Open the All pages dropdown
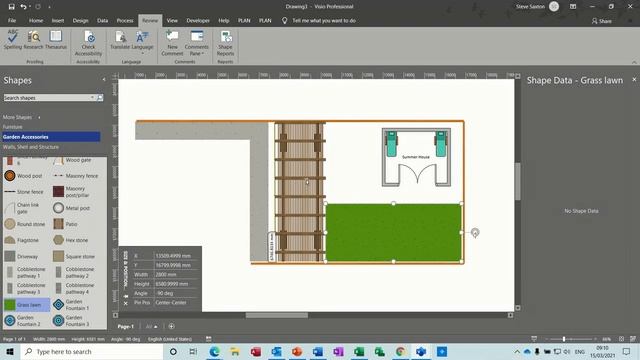 pyautogui.click(x=151, y=327)
